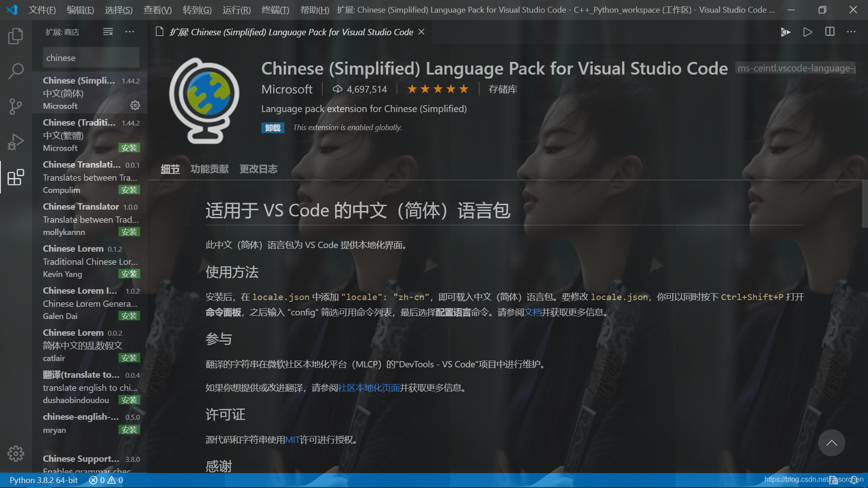Click the debug run icon in editor toolbar
Image resolution: width=868 pixels, height=488 pixels.
pyautogui.click(x=786, y=32)
